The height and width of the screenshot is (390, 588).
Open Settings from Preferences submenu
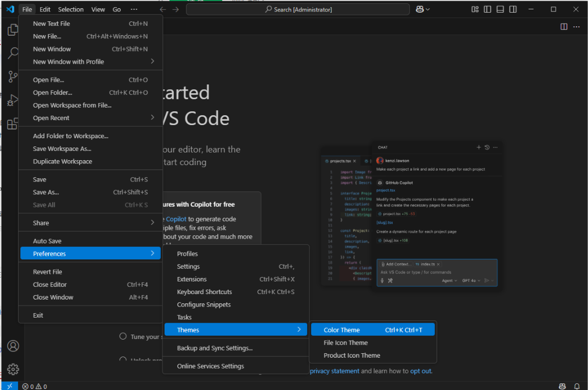[235, 266]
